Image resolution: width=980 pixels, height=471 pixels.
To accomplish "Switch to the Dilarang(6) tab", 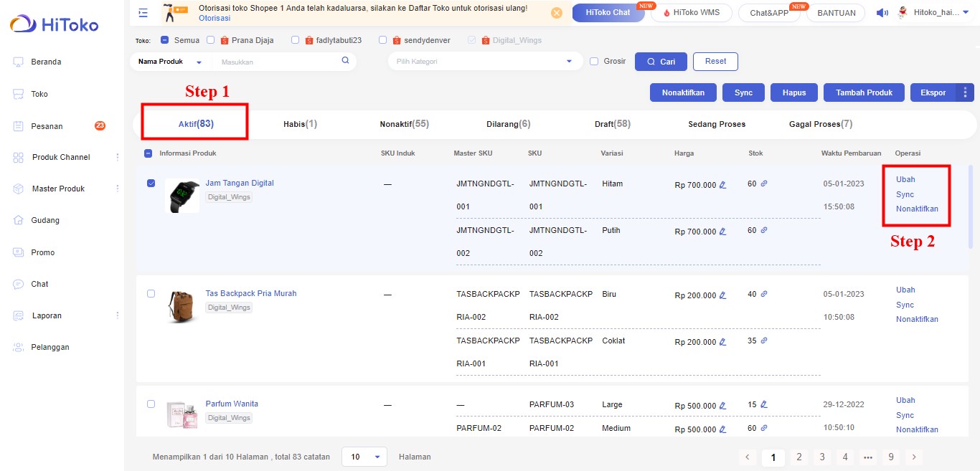I will click(508, 124).
